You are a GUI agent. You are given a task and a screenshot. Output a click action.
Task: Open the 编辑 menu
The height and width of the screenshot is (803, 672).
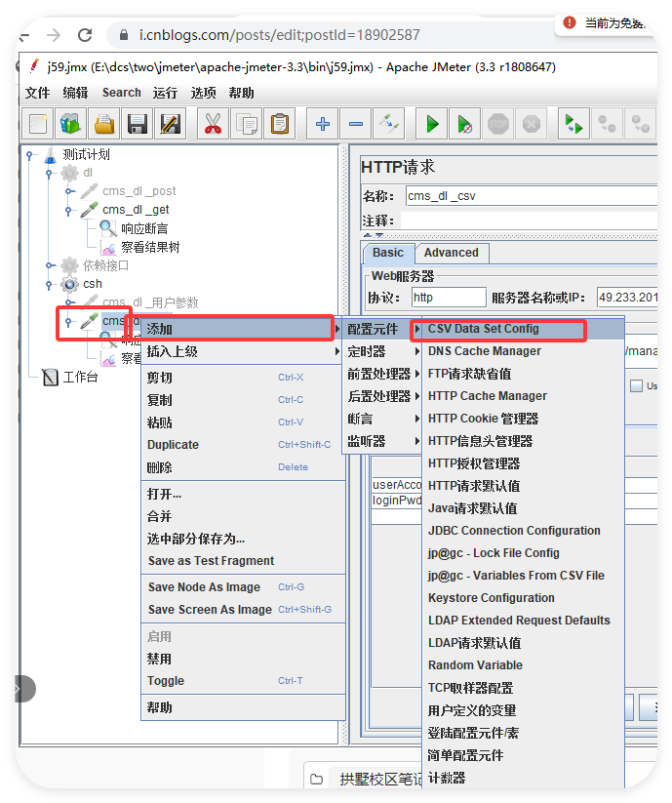[75, 93]
